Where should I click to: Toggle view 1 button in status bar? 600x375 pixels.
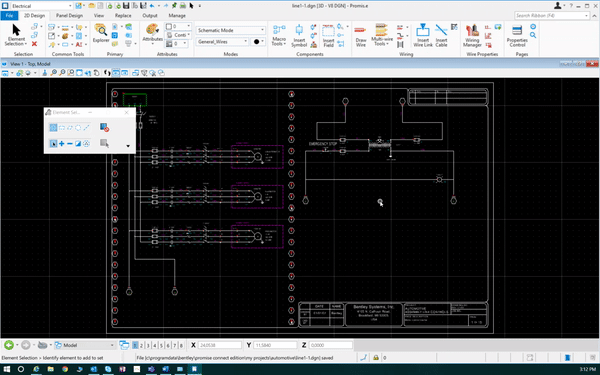click(x=135, y=345)
